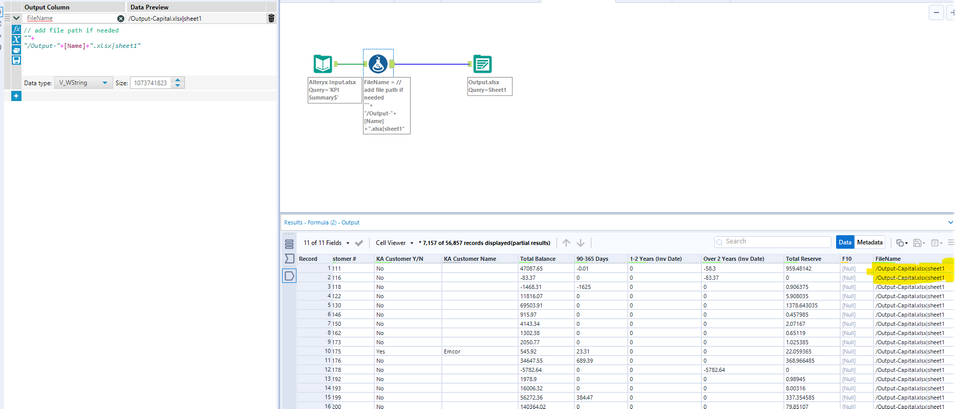Click the Total Reserve column header
Viewport: 960px width, 409px height.
tap(812, 259)
